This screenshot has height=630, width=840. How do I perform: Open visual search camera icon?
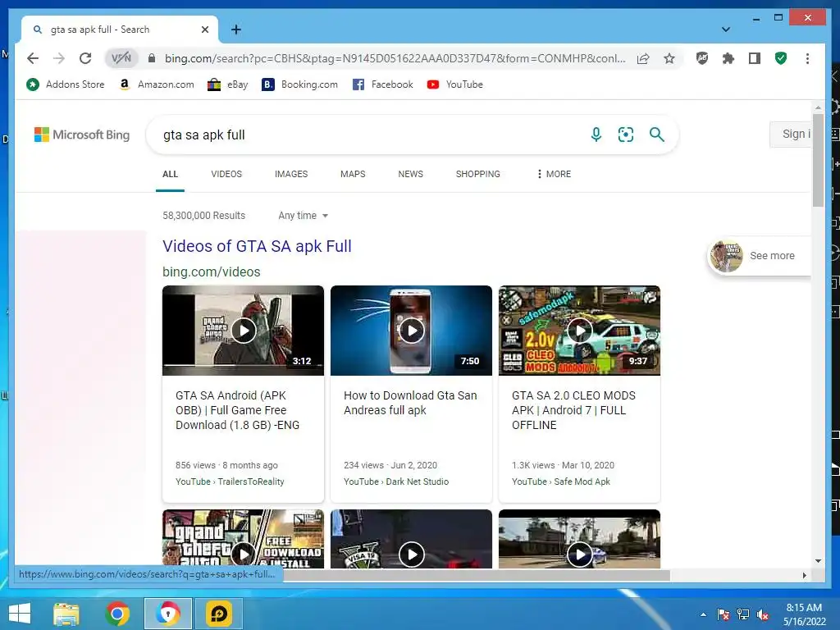(626, 135)
